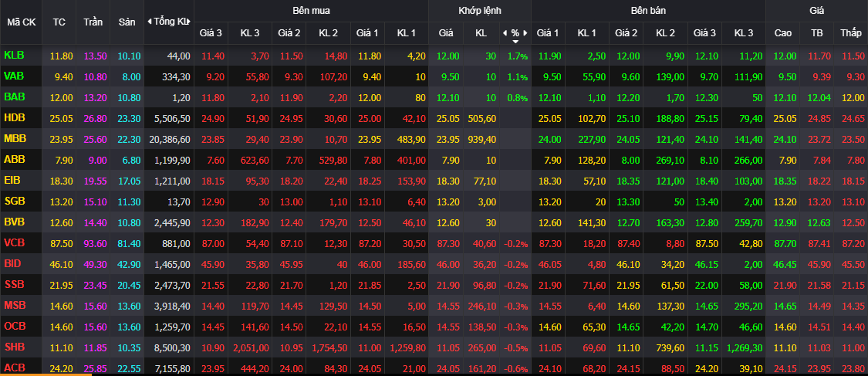Image resolution: width=868 pixels, height=376 pixels.
Task: Open BVB stock symbol
Action: [14, 222]
